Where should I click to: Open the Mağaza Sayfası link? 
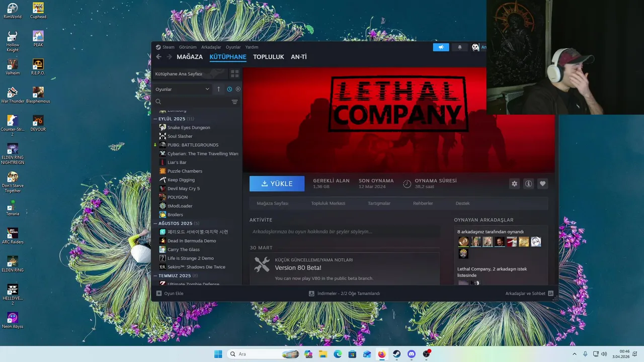[x=272, y=203]
